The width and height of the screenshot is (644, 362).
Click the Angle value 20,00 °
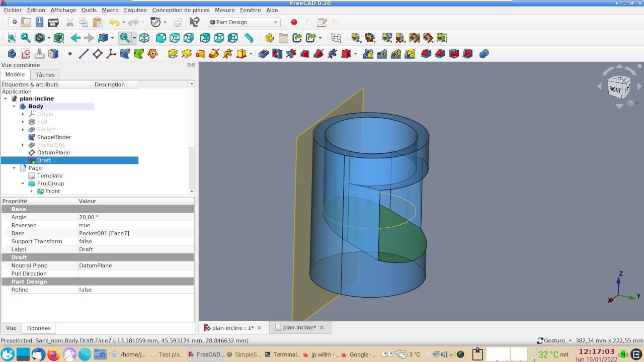136,217
